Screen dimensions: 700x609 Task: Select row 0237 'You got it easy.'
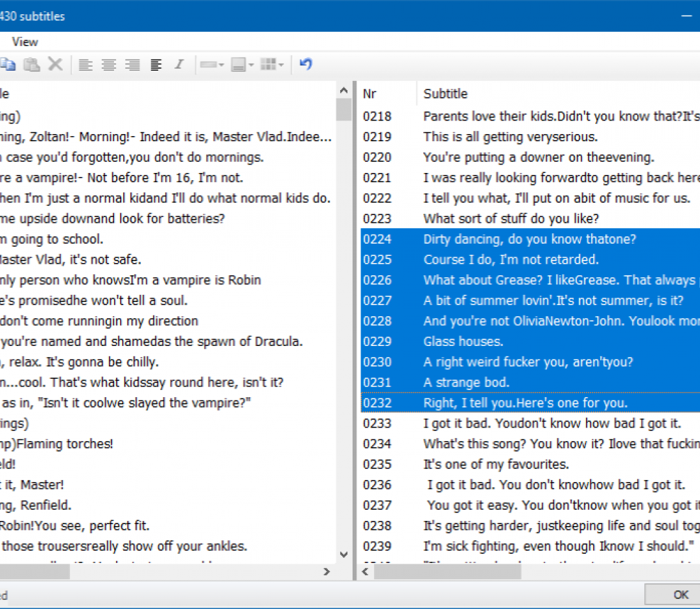coord(530,506)
